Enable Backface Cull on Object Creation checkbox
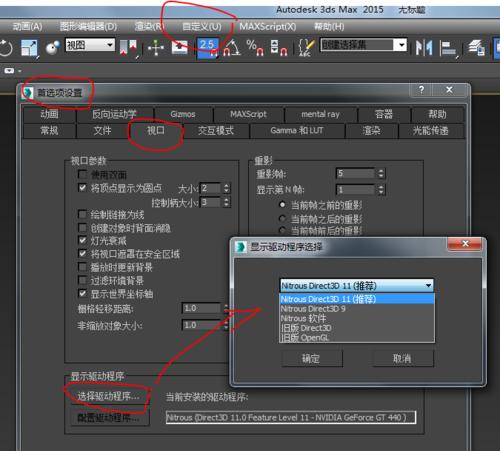Viewport: 500px width, 451px height. pyautogui.click(x=82, y=228)
